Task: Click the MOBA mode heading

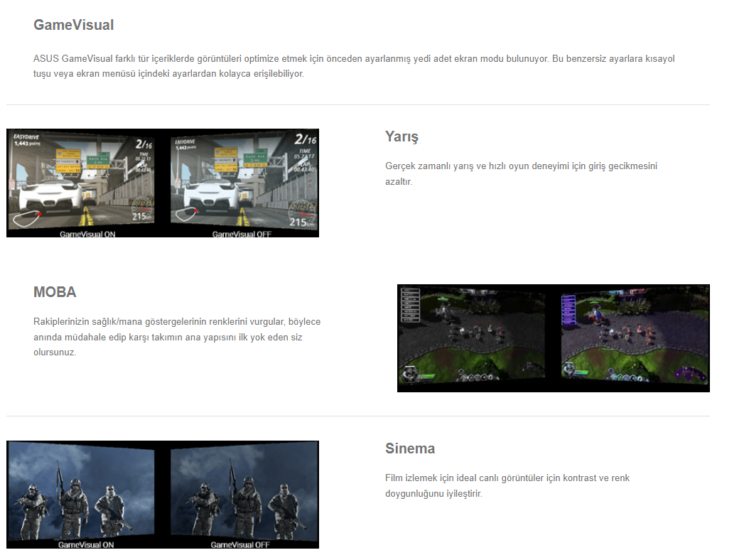Action: (55, 292)
